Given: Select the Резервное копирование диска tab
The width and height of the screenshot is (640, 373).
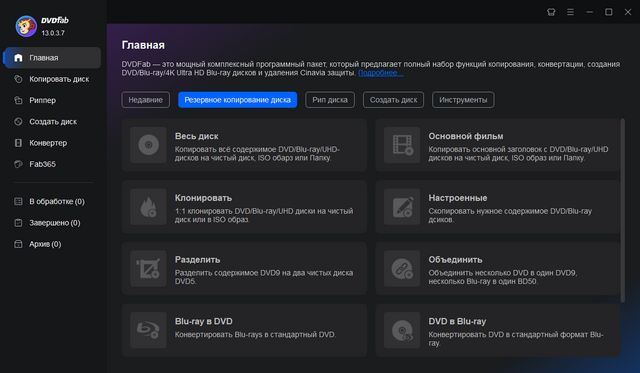Looking at the screenshot, I should click(x=238, y=100).
